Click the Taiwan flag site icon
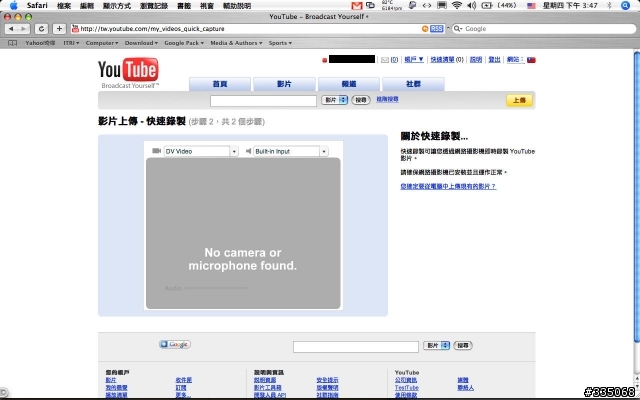 click(x=531, y=60)
